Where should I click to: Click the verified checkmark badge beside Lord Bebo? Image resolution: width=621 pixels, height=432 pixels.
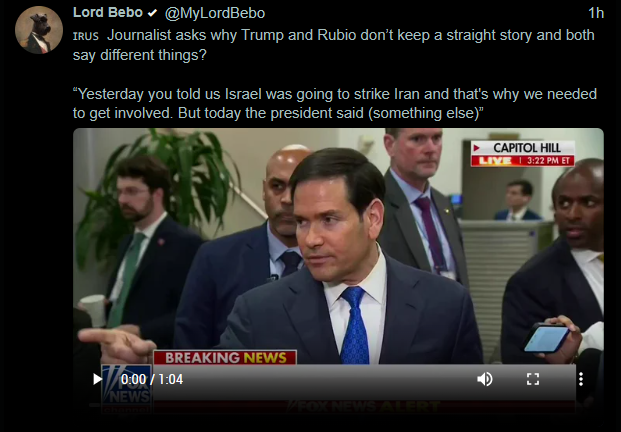pyautogui.click(x=152, y=13)
